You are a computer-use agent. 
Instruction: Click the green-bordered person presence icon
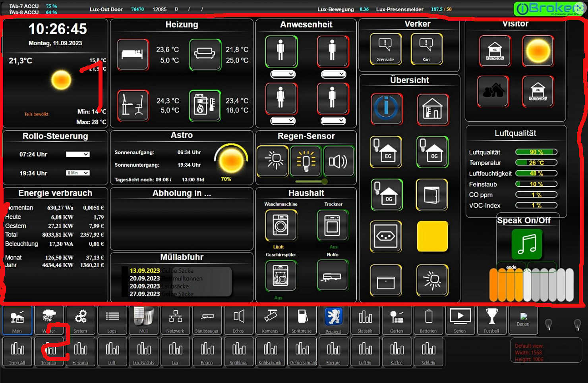281,51
